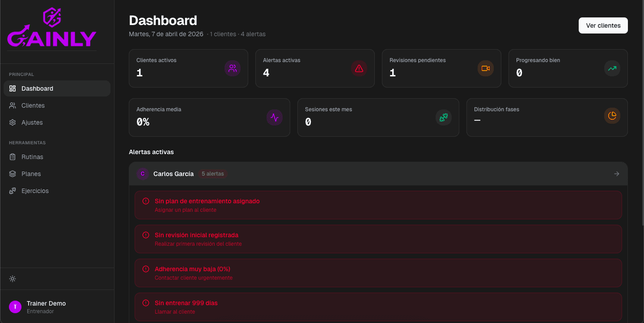Click the Ejercicios dumbbell icon
This screenshot has width=644, height=323.
(x=12, y=191)
